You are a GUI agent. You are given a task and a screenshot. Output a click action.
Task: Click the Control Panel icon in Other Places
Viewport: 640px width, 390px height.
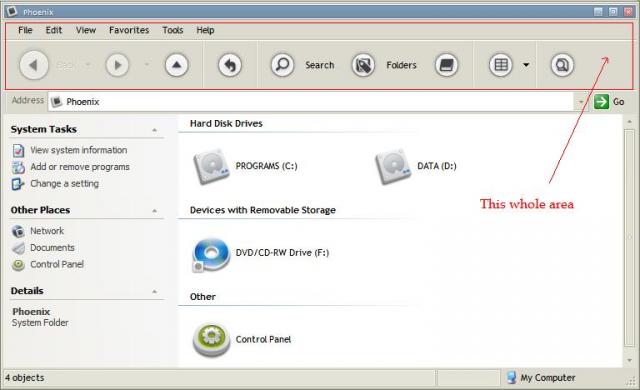point(18,265)
